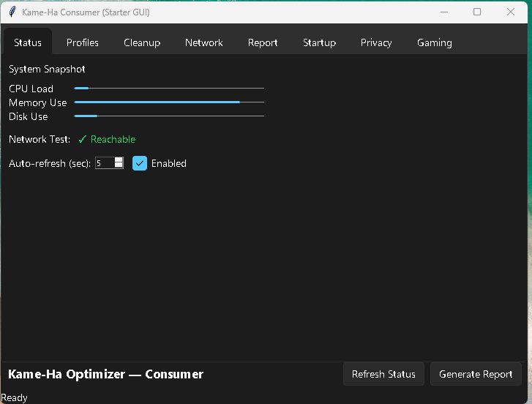Click the Disk Use progress bar
This screenshot has height=404, width=532.
[169, 116]
